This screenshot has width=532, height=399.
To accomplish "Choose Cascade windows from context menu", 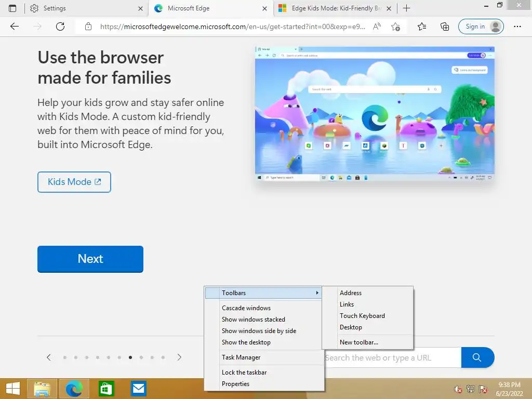I will (x=263, y=308).
